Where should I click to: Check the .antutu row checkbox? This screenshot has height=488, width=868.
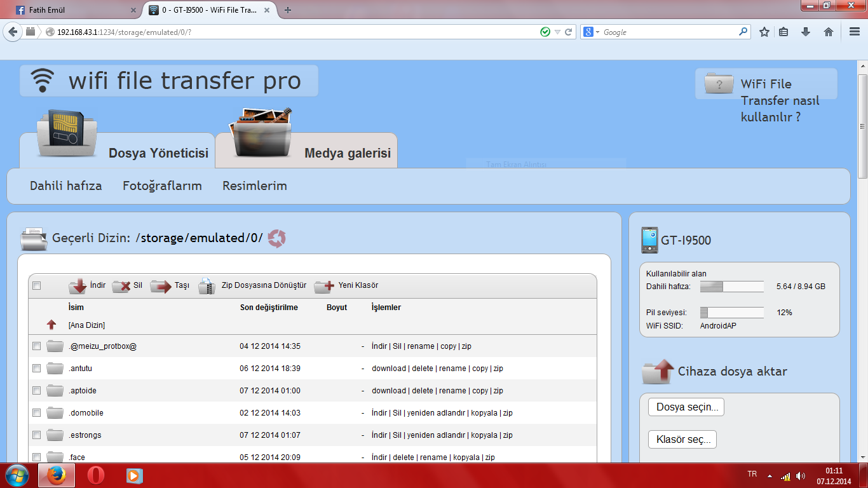click(x=37, y=369)
